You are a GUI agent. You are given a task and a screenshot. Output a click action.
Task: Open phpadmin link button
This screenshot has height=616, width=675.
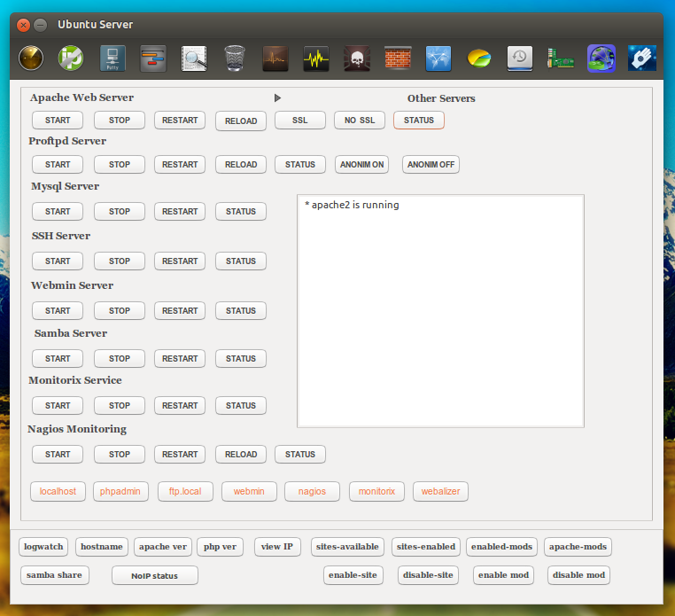tap(120, 492)
